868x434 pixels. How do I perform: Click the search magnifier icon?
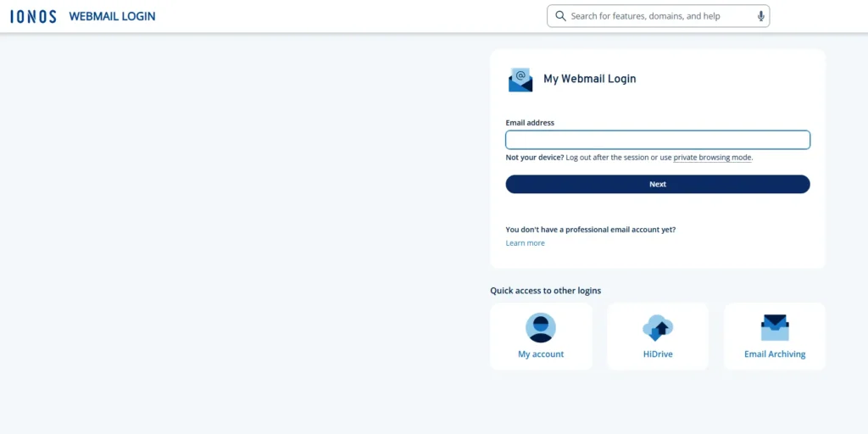point(560,16)
